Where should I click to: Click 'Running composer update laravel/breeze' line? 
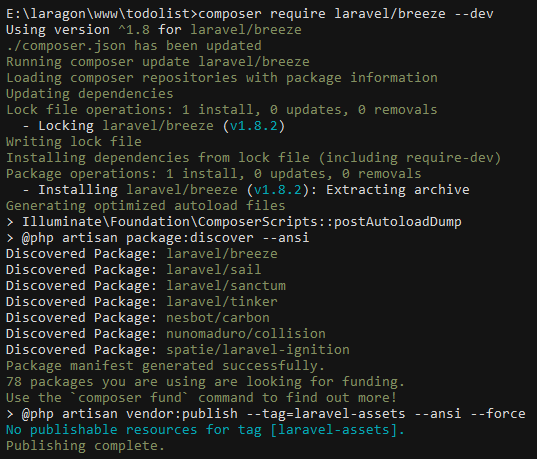(x=158, y=62)
